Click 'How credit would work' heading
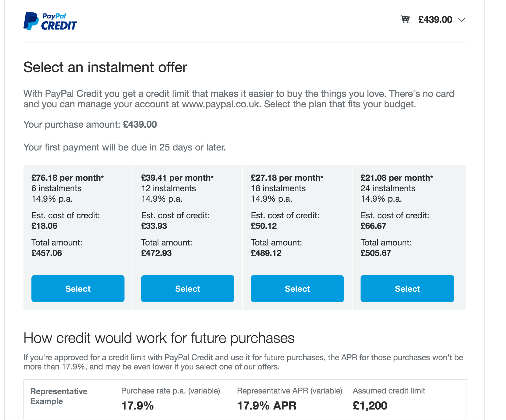The image size is (506, 420). (x=159, y=338)
